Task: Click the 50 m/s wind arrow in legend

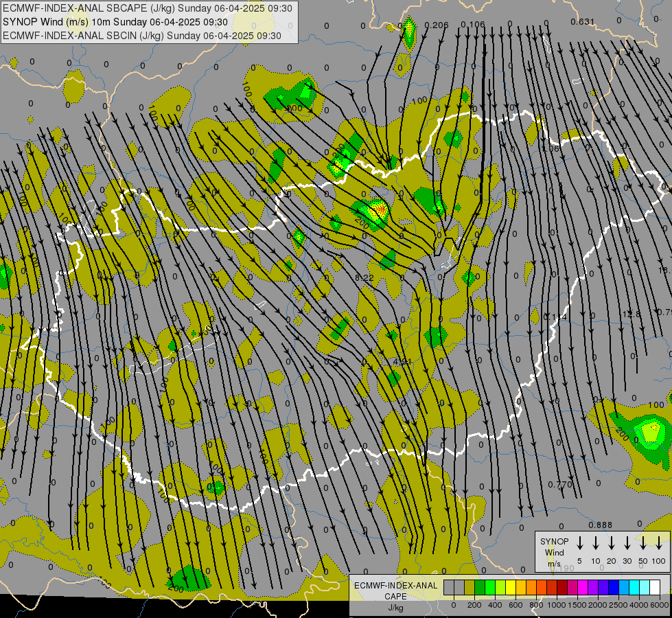Action: pos(643,543)
